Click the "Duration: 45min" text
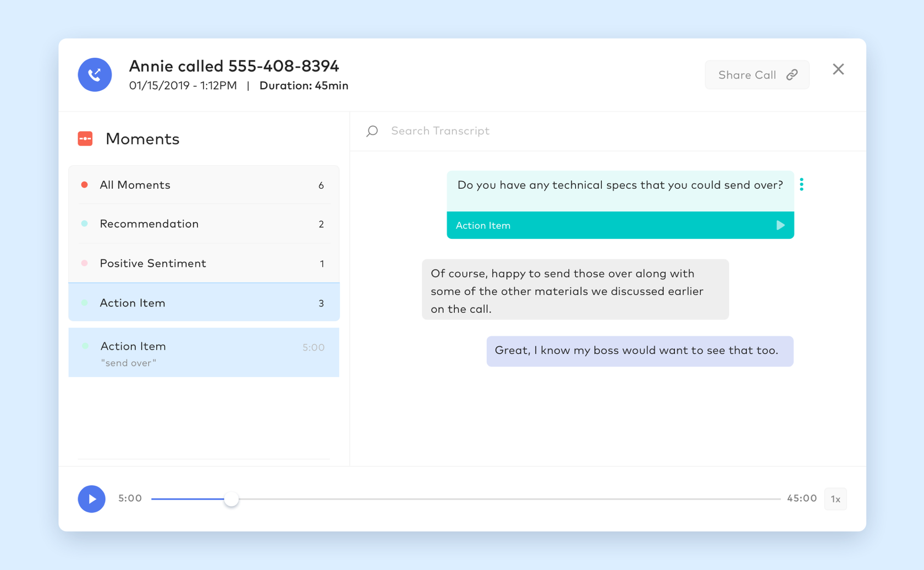 pos(304,86)
